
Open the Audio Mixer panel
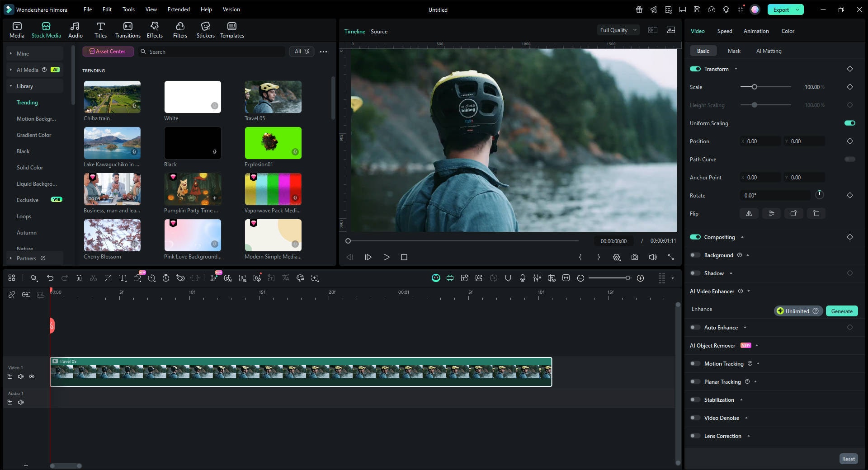click(537, 278)
